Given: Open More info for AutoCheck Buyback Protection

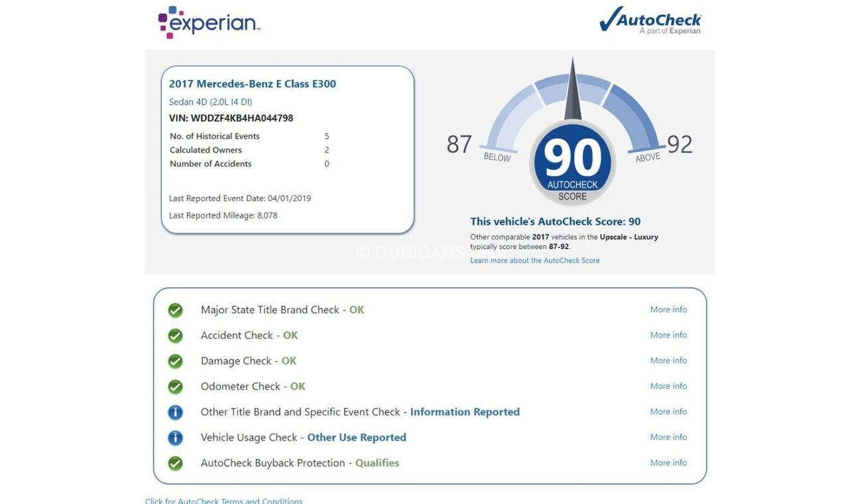Looking at the screenshot, I should point(668,462).
